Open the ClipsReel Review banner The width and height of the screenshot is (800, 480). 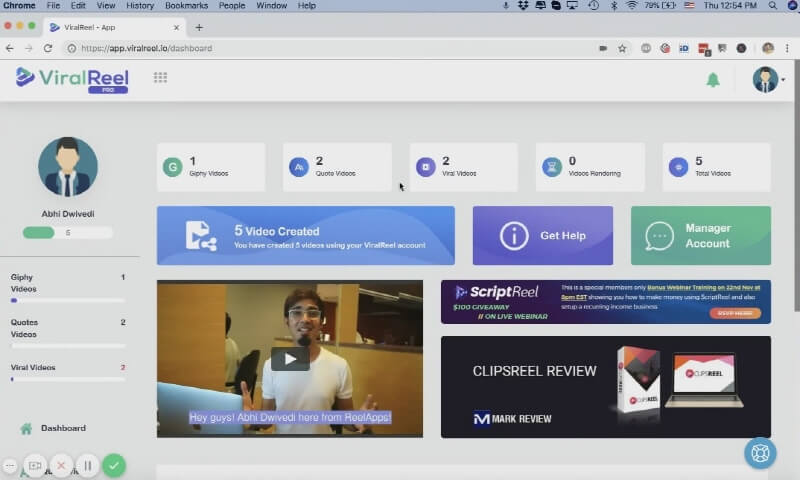click(x=606, y=387)
